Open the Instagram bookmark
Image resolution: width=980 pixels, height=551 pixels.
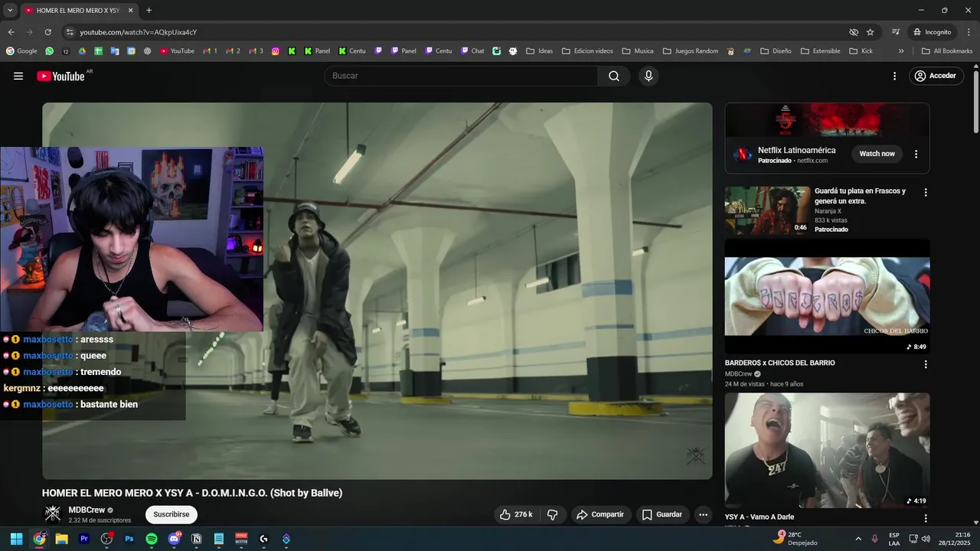tap(276, 51)
